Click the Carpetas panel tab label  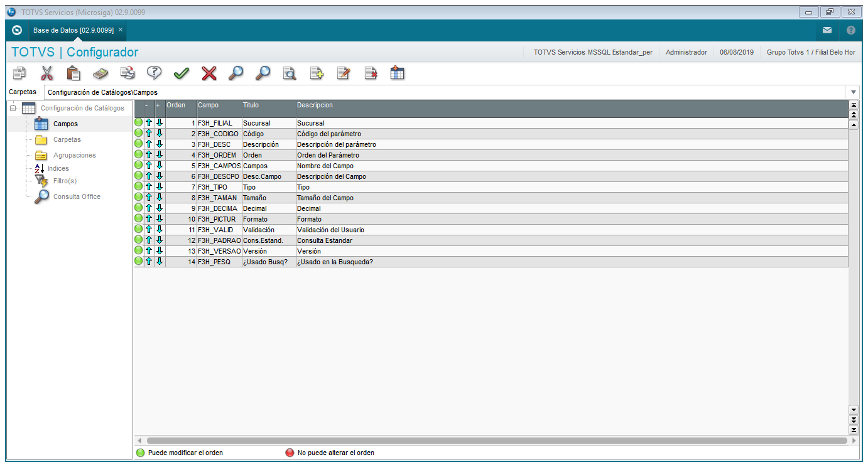point(23,92)
